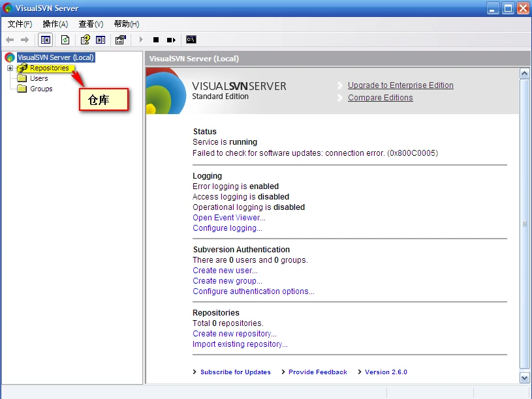This screenshot has width=532, height=399.
Task: Click Create new group link
Action: pyautogui.click(x=227, y=281)
